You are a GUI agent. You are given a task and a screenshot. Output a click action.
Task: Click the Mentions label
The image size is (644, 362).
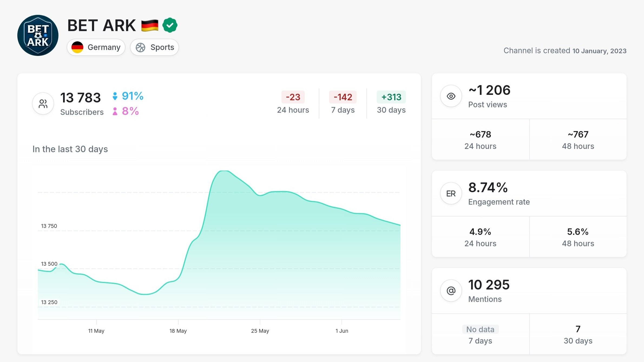pyautogui.click(x=485, y=299)
